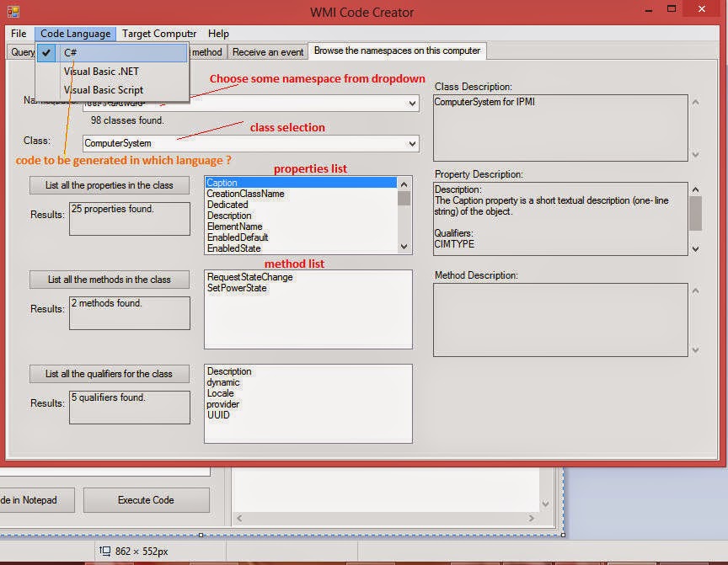Open the Help menu
This screenshot has height=565, width=728.
218,34
